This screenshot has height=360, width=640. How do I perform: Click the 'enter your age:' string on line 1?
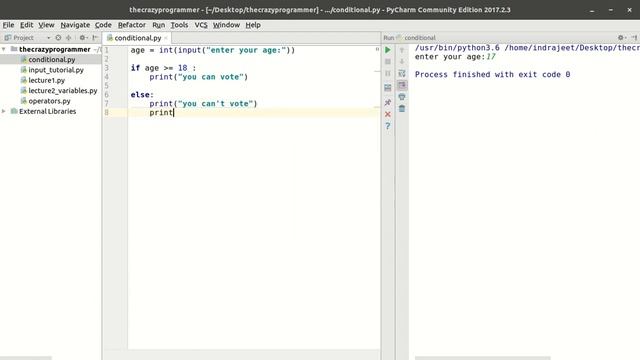(x=246, y=50)
